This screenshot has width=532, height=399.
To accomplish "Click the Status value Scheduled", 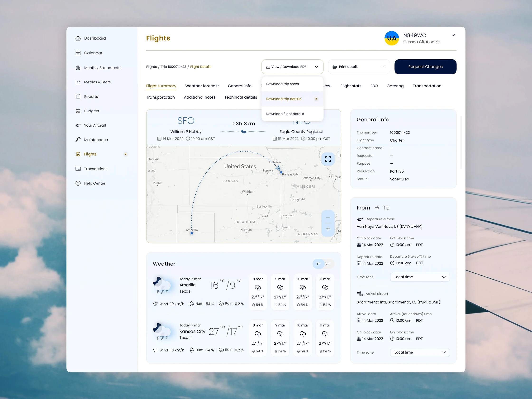I will (399, 179).
